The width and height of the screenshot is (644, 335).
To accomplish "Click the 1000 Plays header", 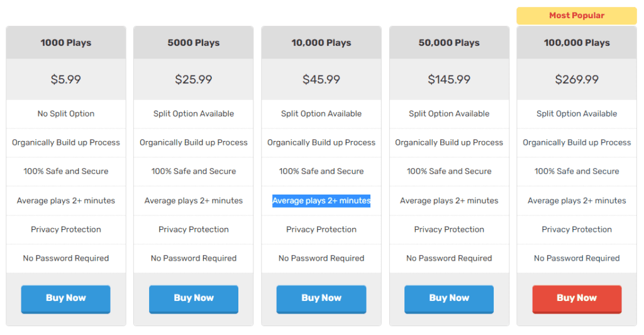I will pyautogui.click(x=65, y=42).
